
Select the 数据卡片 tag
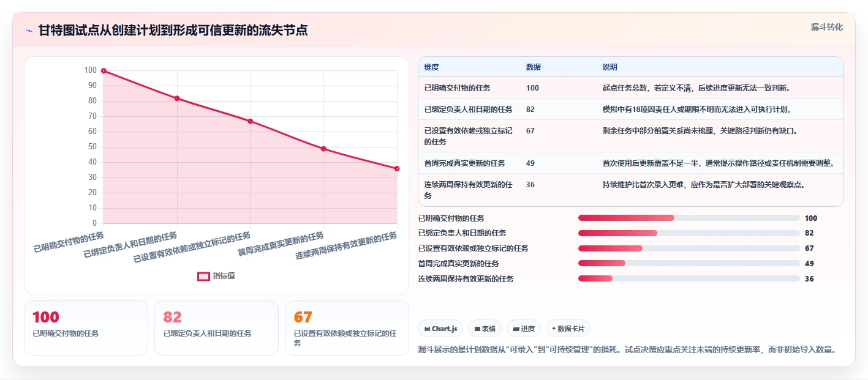[x=568, y=329]
